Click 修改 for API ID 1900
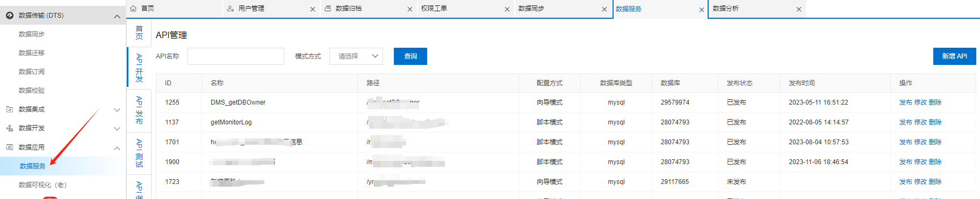The width and height of the screenshot is (980, 199). (x=920, y=162)
